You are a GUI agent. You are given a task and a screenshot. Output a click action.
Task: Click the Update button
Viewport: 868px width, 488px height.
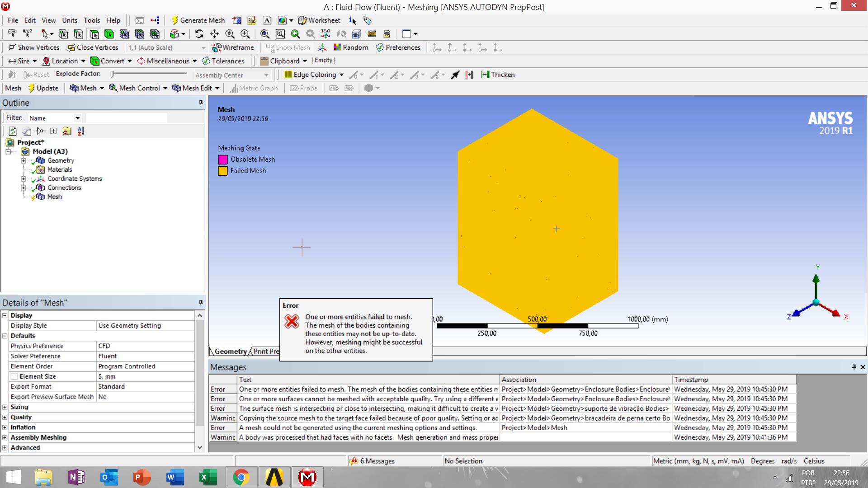click(x=43, y=88)
